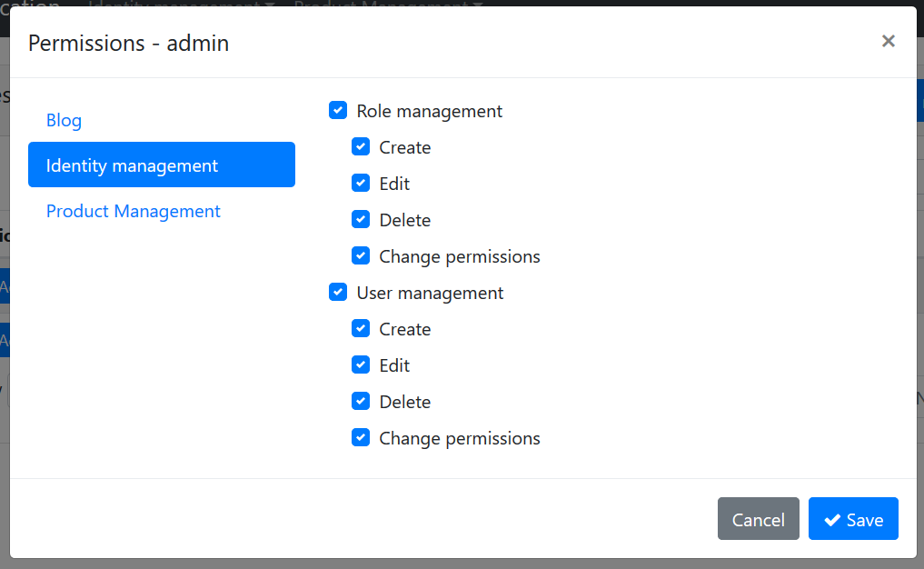Disable Delete permission under User management

click(x=361, y=401)
